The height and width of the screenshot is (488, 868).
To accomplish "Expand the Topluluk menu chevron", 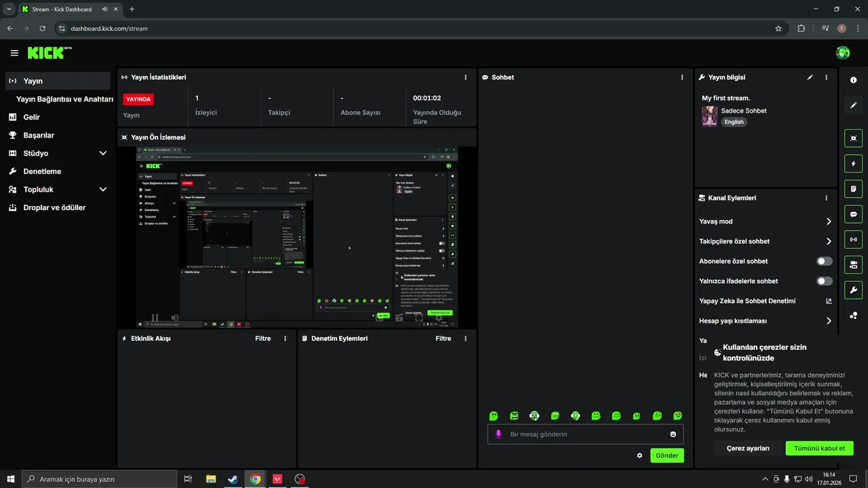I will [x=103, y=190].
